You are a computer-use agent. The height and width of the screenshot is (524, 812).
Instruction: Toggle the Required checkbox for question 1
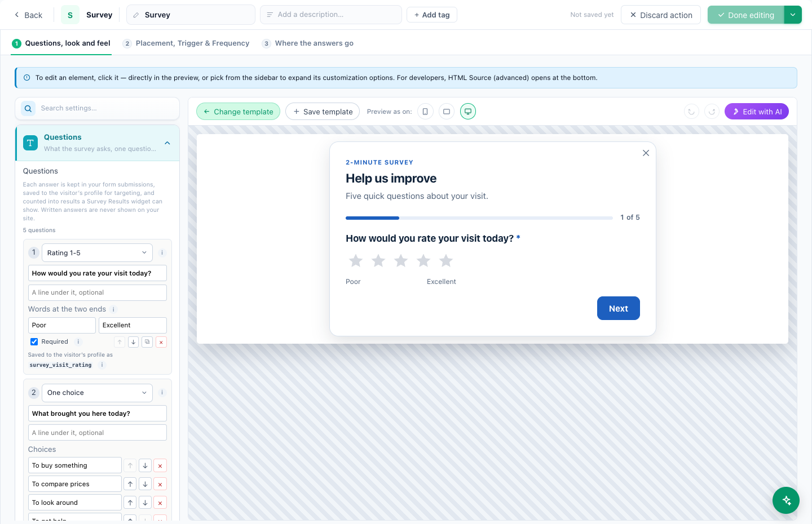(34, 341)
